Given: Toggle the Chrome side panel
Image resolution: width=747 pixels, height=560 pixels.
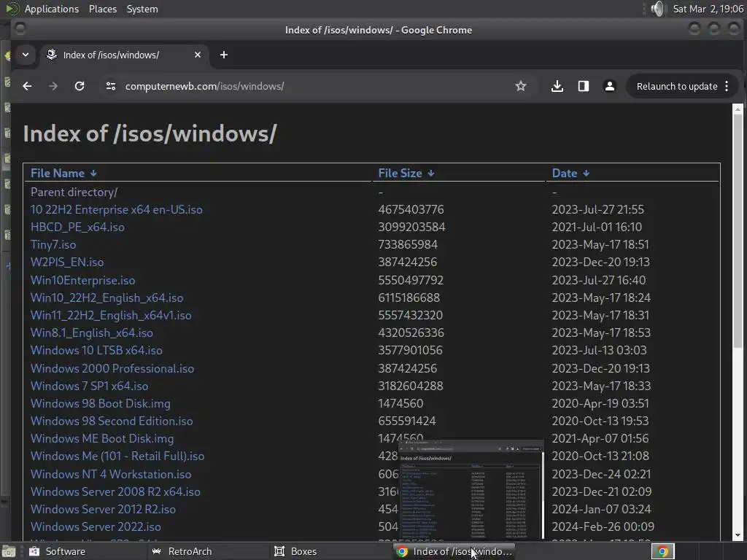Looking at the screenshot, I should pyautogui.click(x=583, y=86).
